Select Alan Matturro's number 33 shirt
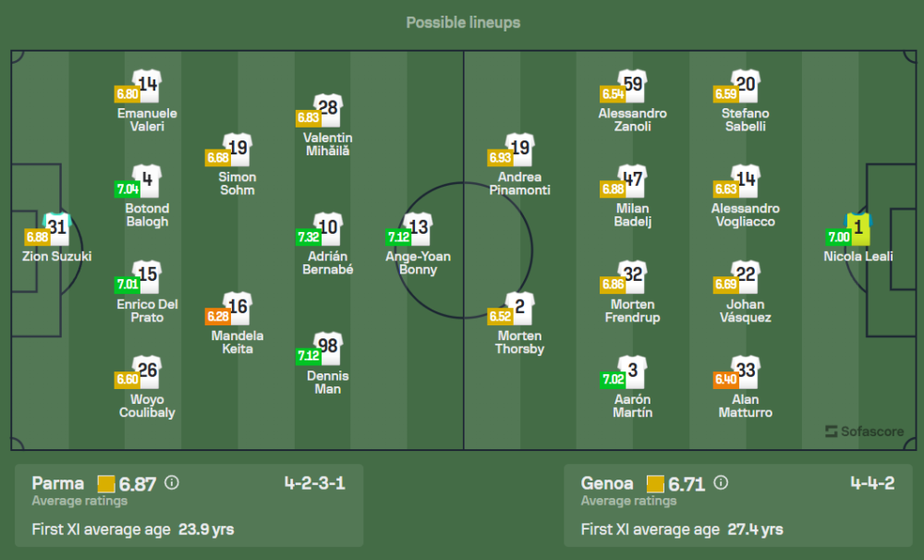The width and height of the screenshot is (924, 560). click(745, 371)
